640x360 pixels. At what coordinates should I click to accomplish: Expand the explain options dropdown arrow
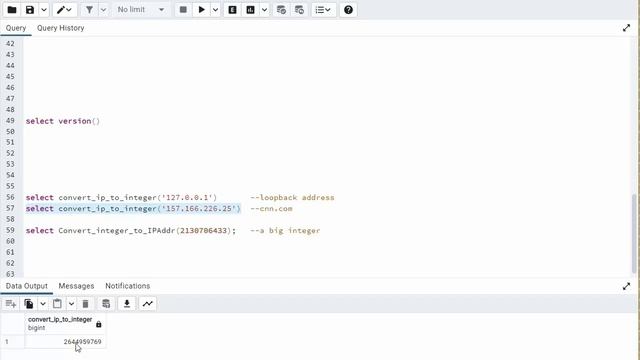click(x=264, y=10)
